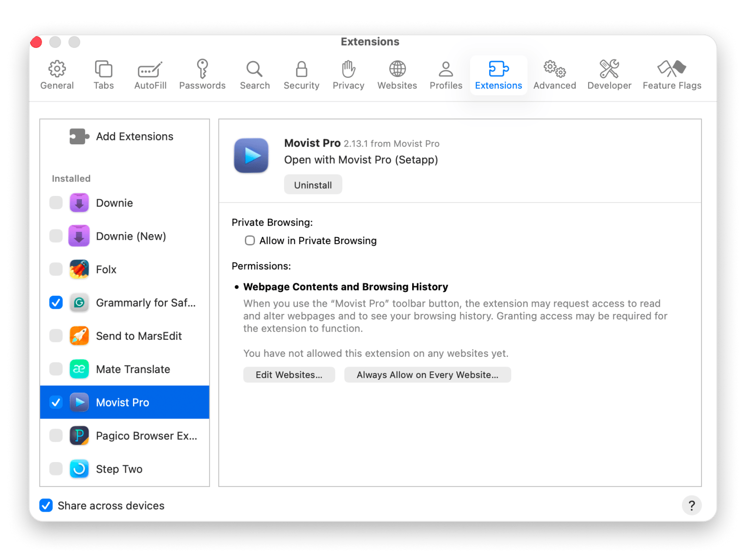Open the Feature Flags icon pane
Image resolution: width=746 pixels, height=560 pixels.
671,69
